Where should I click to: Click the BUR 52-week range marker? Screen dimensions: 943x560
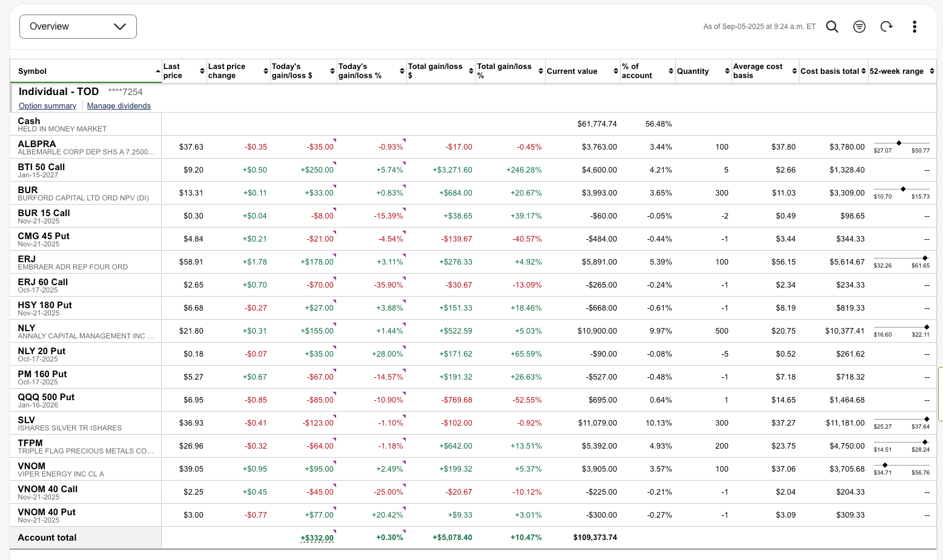click(x=903, y=189)
